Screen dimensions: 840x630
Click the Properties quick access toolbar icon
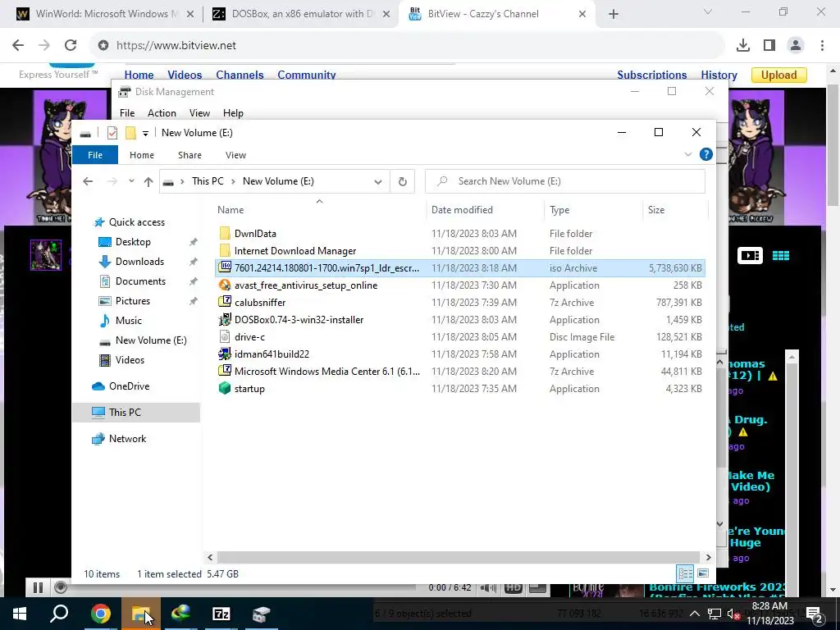pyautogui.click(x=112, y=133)
